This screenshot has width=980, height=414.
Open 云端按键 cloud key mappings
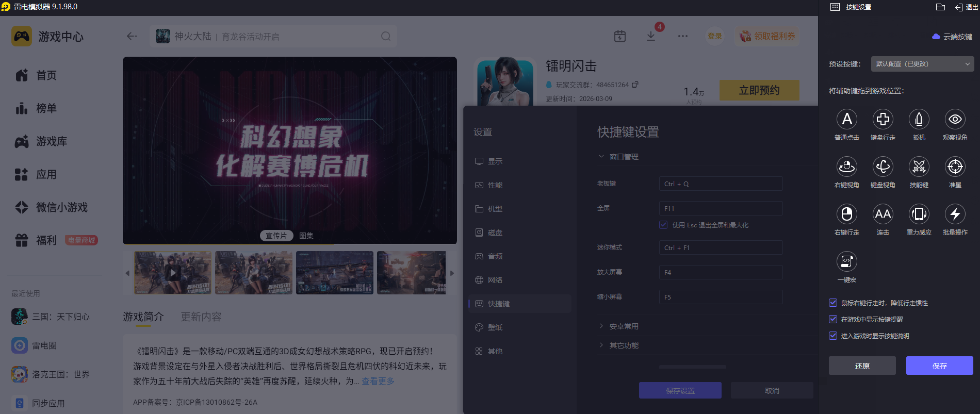[x=952, y=37]
